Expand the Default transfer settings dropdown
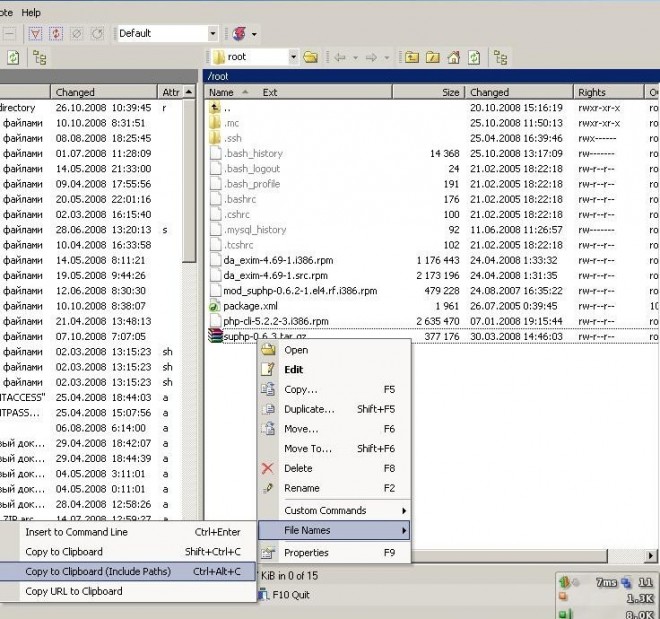Viewport: 660px width, 619px height. 213,33
